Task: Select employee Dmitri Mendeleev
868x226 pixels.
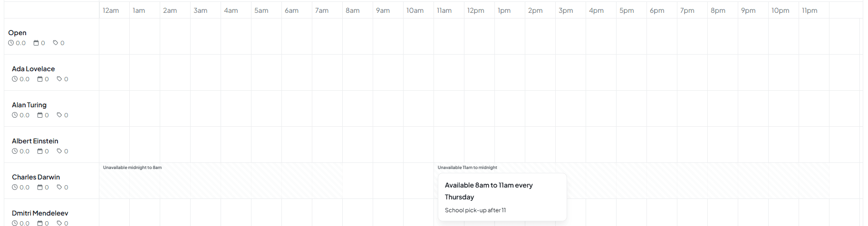Action: (40, 213)
